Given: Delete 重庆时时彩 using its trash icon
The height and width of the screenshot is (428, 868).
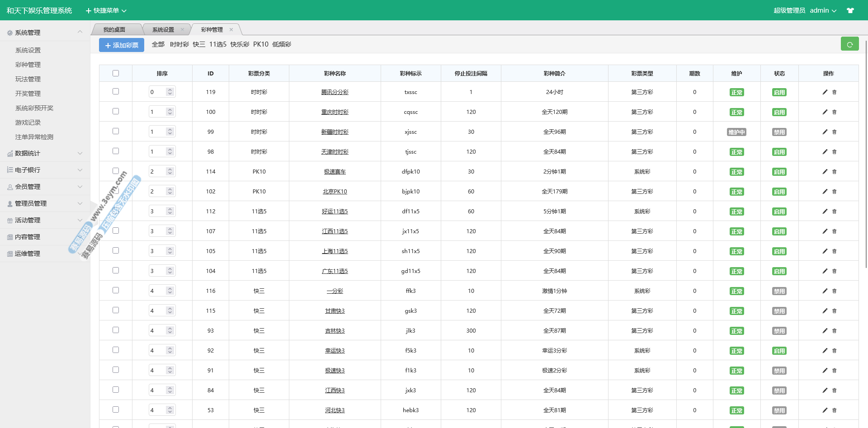Looking at the screenshot, I should click(835, 112).
